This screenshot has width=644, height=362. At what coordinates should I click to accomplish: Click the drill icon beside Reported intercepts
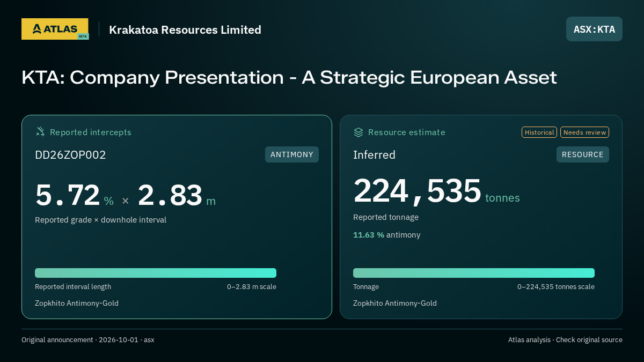(40, 132)
